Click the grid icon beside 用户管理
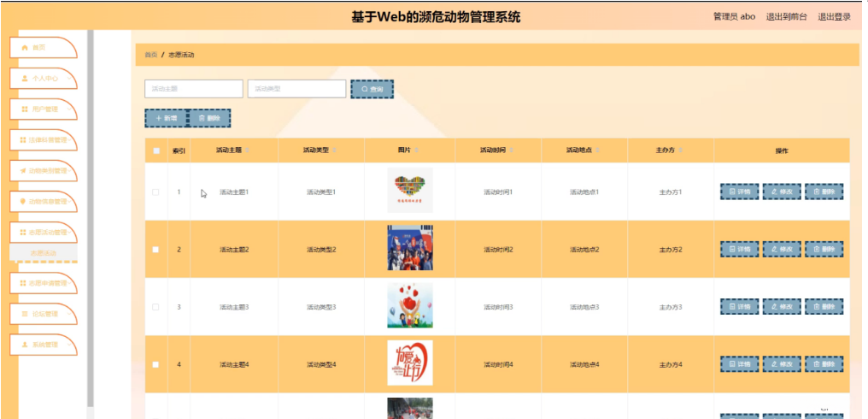This screenshot has width=868, height=419. click(x=25, y=109)
